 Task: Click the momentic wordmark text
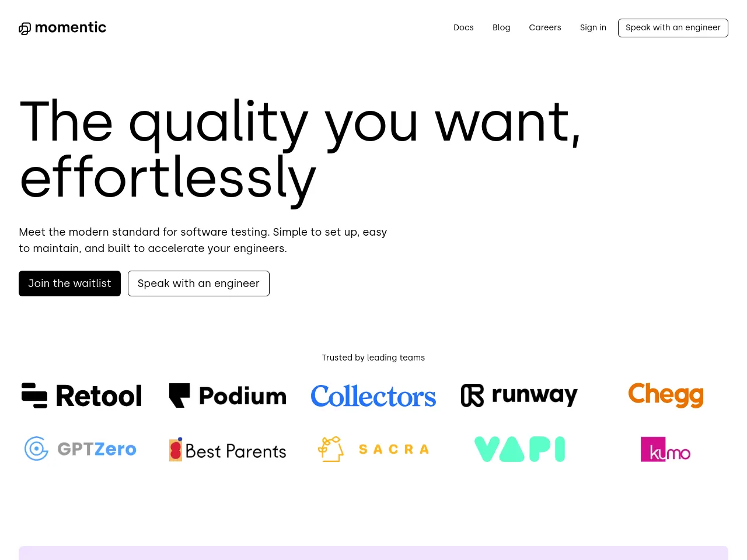[71, 27]
